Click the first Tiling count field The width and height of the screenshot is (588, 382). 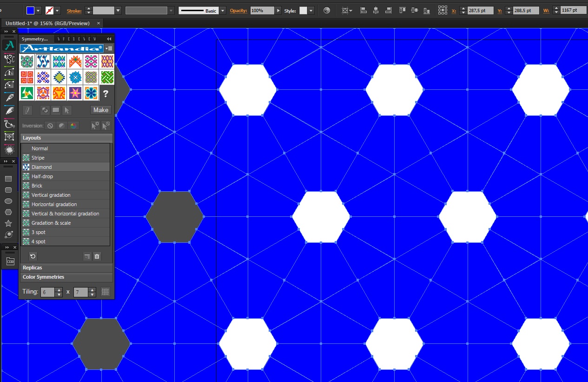coord(47,292)
